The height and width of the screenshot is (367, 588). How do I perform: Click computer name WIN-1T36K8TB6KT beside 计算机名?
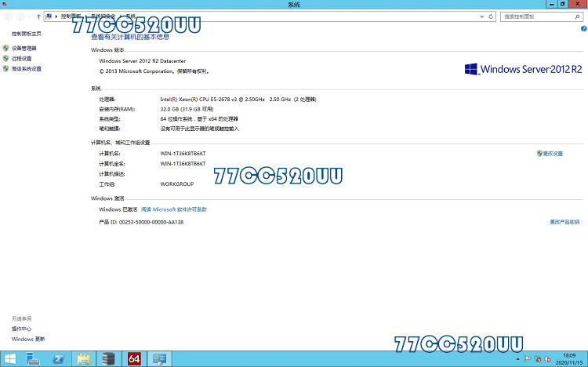[x=183, y=154]
